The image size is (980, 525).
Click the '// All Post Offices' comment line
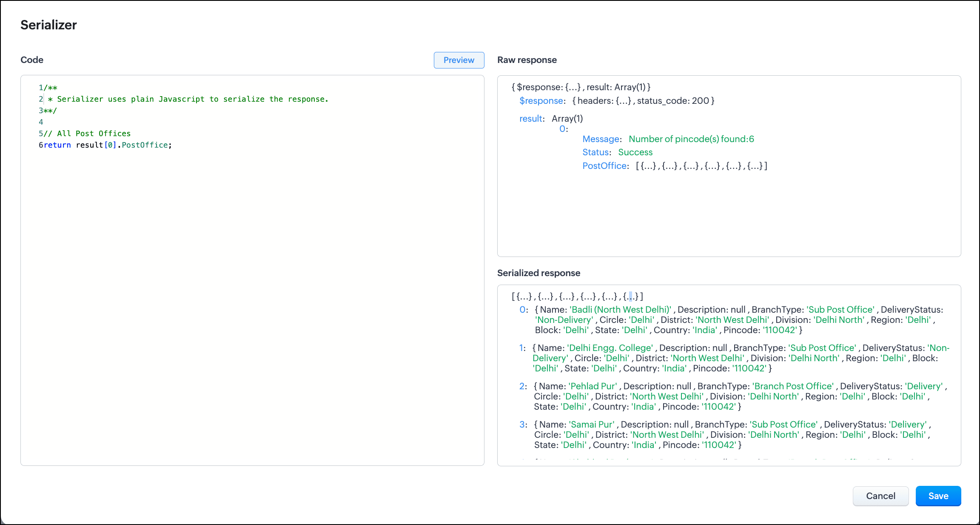point(87,134)
